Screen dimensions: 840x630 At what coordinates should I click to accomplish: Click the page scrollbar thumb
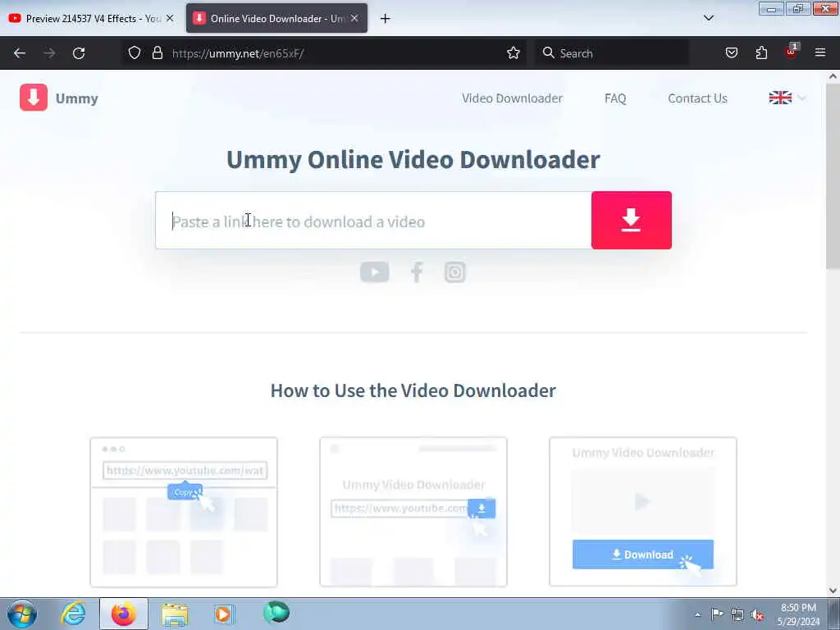(x=833, y=177)
